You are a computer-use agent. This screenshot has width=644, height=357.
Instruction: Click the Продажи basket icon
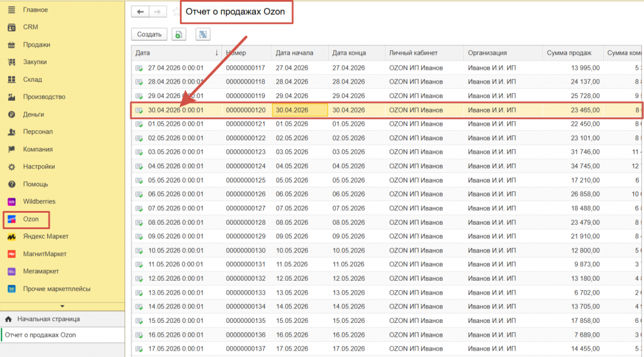tap(11, 45)
